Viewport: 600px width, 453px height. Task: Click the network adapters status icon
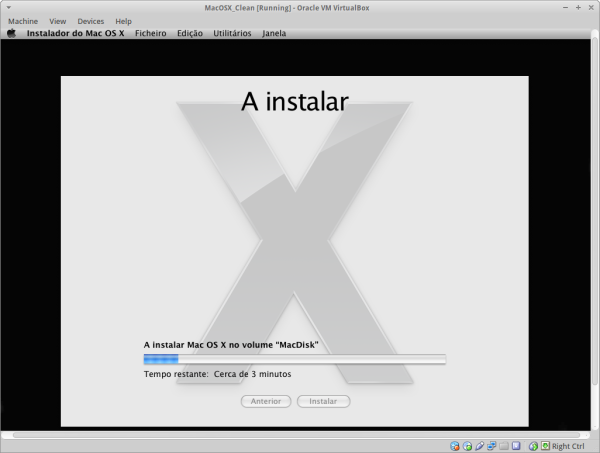click(x=492, y=446)
